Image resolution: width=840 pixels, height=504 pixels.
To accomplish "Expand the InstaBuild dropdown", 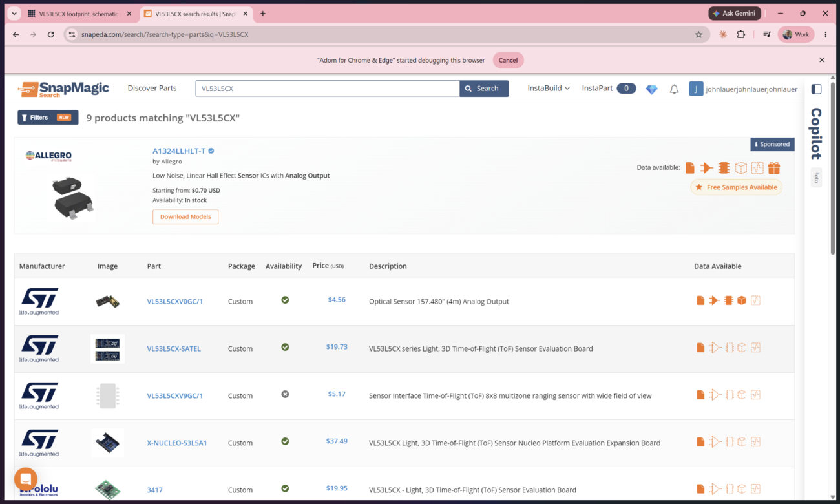I will [x=549, y=88].
